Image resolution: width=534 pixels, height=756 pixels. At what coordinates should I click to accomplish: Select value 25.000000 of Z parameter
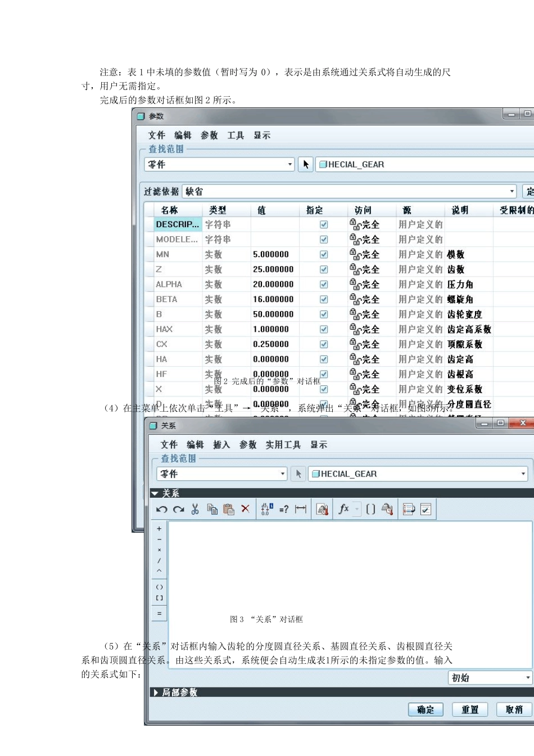[273, 269]
